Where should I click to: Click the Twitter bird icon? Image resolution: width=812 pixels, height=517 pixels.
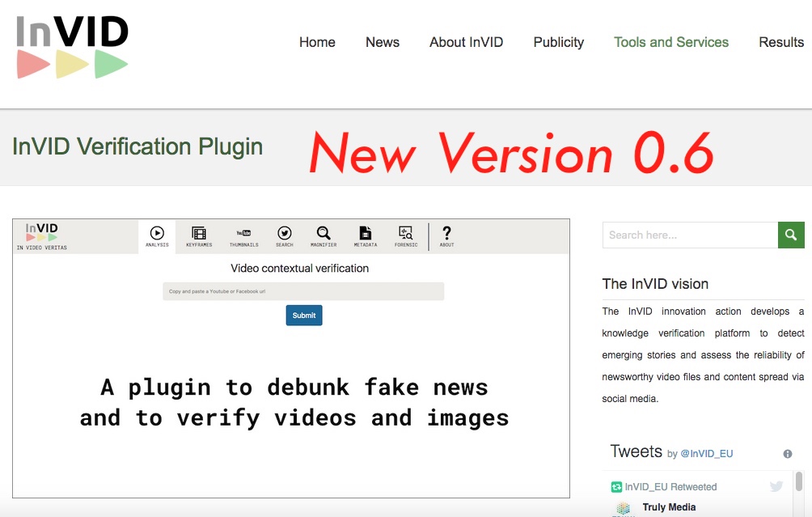click(776, 486)
